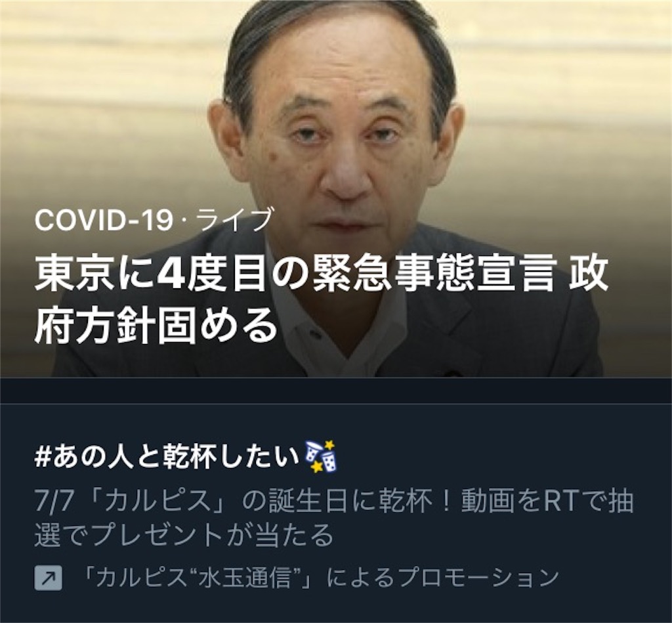Viewport: 672px width, 623px height.
Task: Tap the blurred beige background of photo
Action: (107, 86)
